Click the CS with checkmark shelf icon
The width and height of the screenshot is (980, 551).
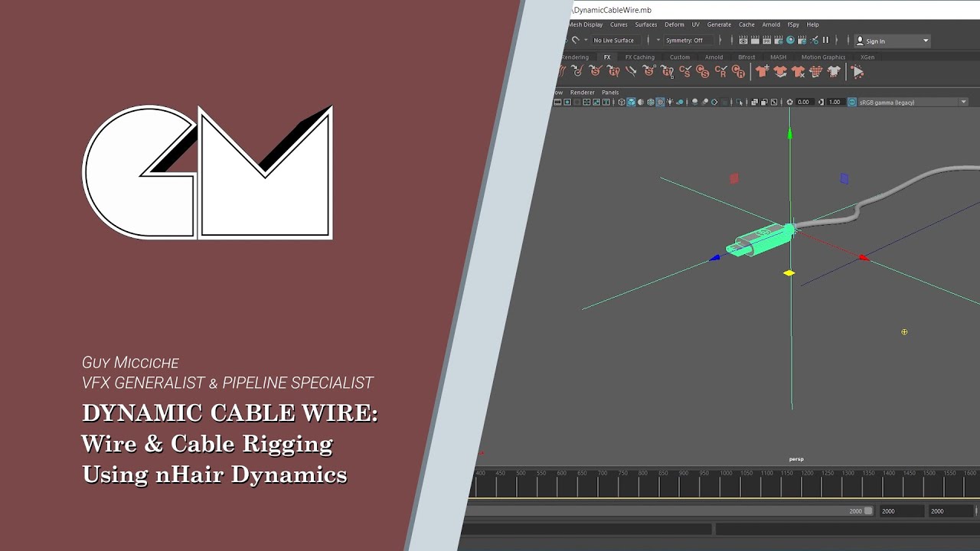pyautogui.click(x=685, y=71)
